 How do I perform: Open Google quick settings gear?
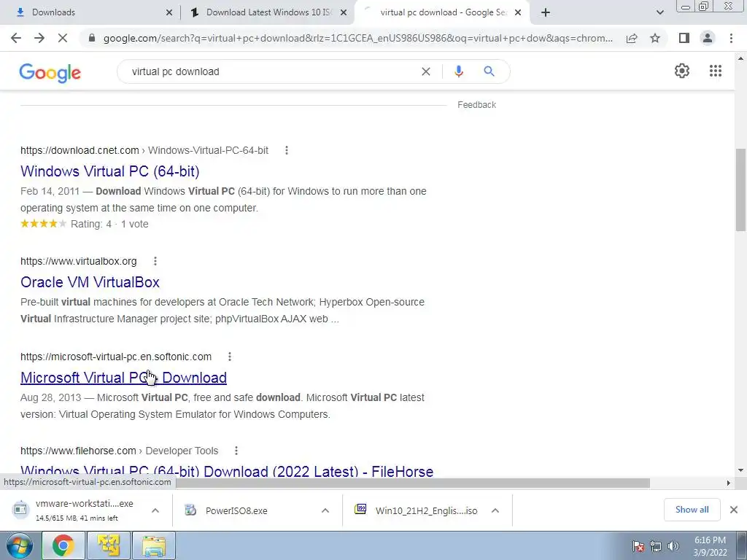[682, 71]
